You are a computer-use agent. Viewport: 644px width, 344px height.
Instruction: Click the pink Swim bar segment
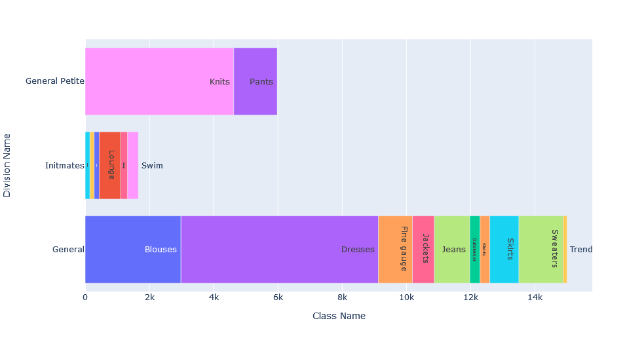coord(132,165)
